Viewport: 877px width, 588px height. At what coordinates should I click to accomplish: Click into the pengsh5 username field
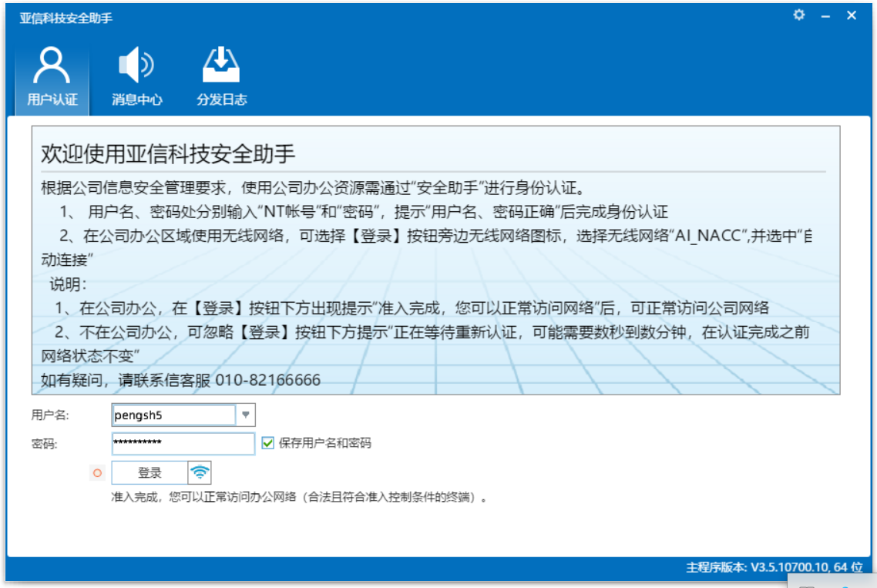coord(173,415)
